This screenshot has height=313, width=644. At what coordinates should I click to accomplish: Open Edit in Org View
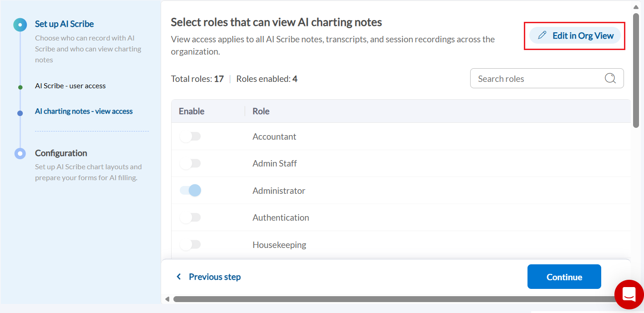click(x=574, y=35)
